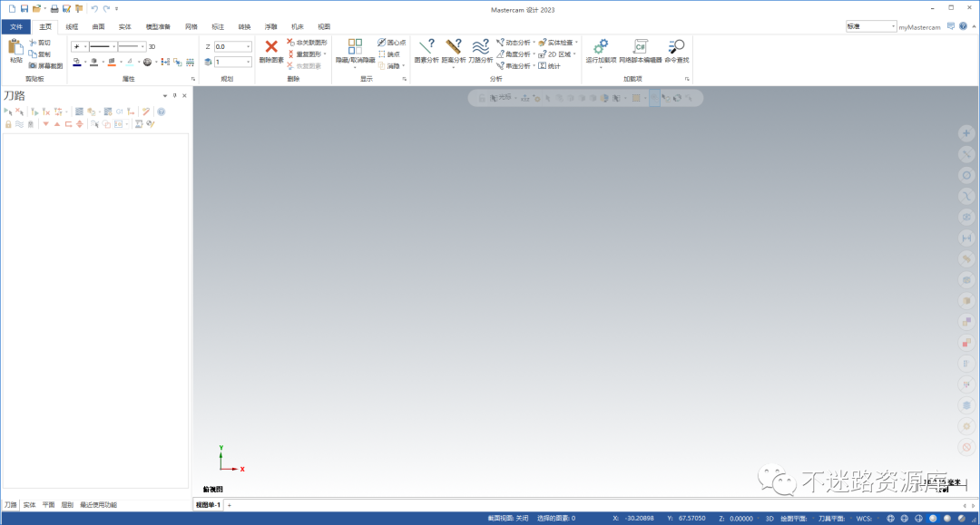Toggle toolpath display wave icon in 刀路 panel
Screen dimensions: 980x525
click(19, 124)
